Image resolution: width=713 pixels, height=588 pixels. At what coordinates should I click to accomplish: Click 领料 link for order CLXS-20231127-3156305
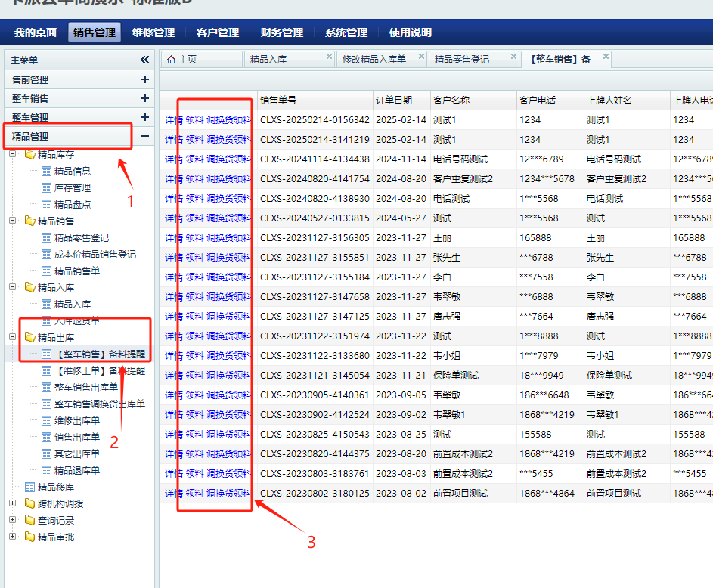tap(194, 238)
